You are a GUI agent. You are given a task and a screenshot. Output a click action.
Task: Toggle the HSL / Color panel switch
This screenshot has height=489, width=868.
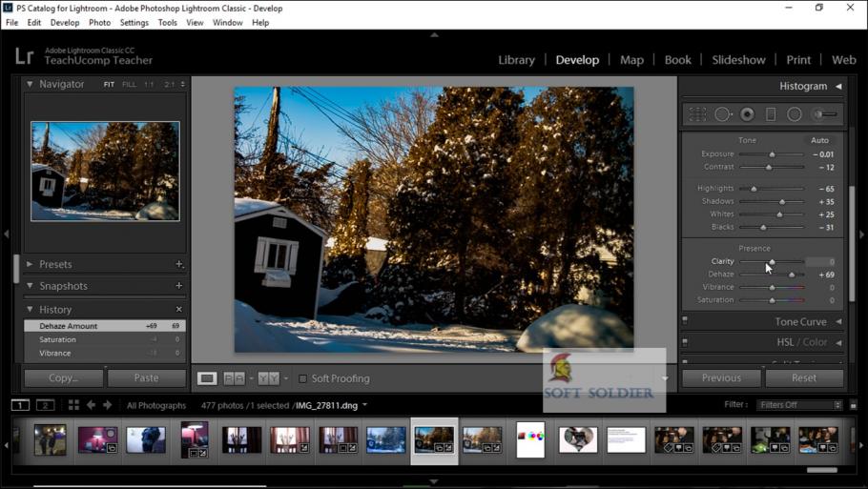[x=685, y=342]
